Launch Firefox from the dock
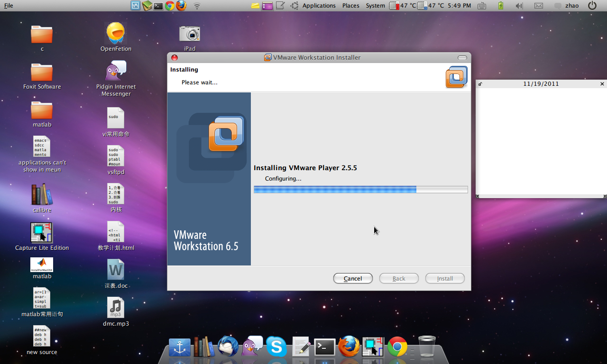Viewport: 607px width, 364px height. [349, 346]
